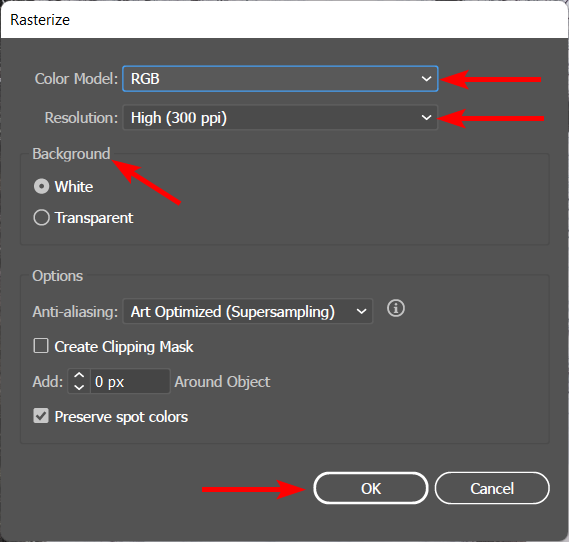
Task: Click the down arrow of the Add stepper
Action: pyautogui.click(x=79, y=387)
